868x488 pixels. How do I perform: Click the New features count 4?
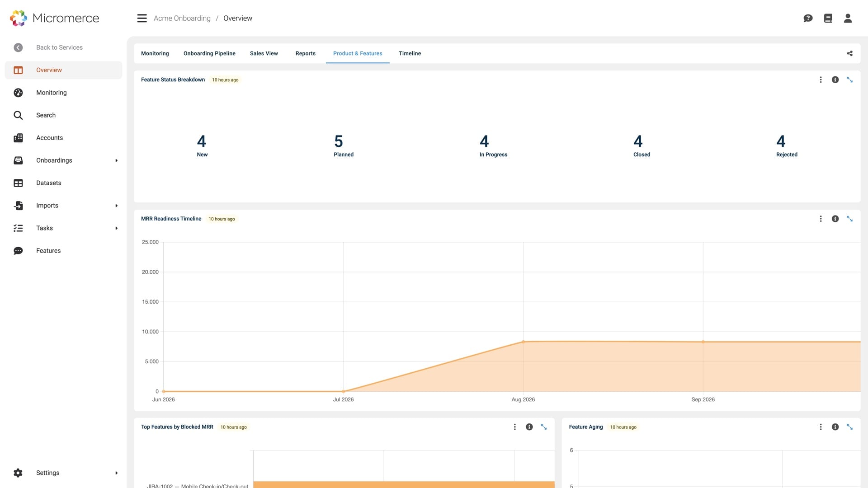[202, 141]
